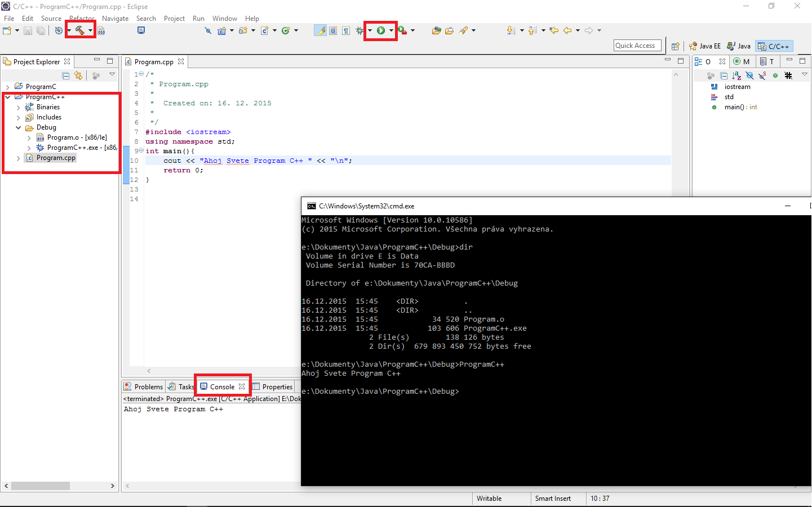Open the Run button dropdown arrow
The height and width of the screenshot is (507, 812).
(x=391, y=30)
